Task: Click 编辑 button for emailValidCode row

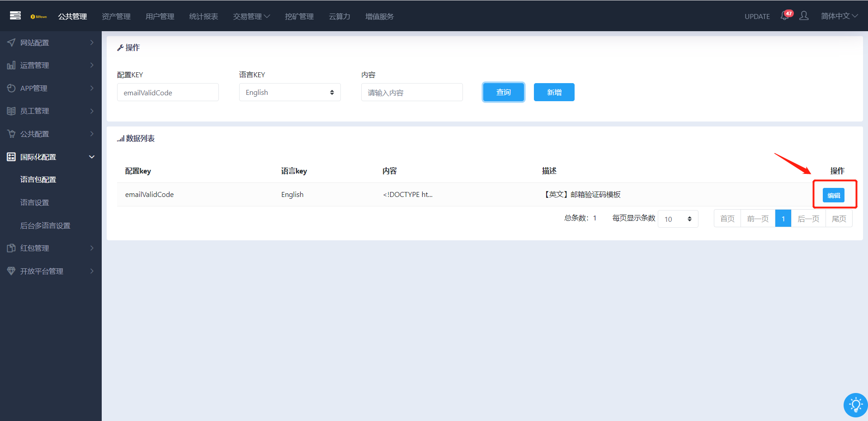Action: [834, 195]
